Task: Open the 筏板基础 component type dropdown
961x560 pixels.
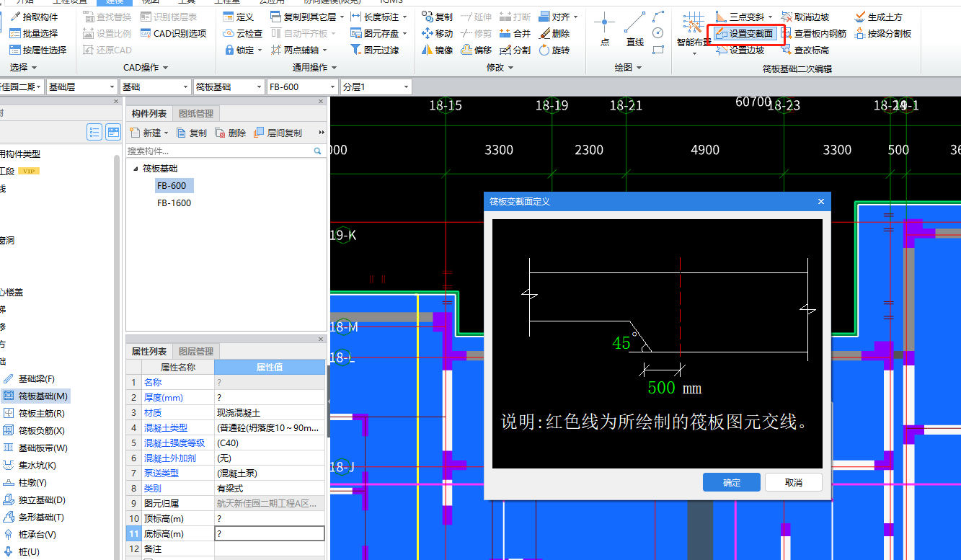Action: pyautogui.click(x=229, y=86)
